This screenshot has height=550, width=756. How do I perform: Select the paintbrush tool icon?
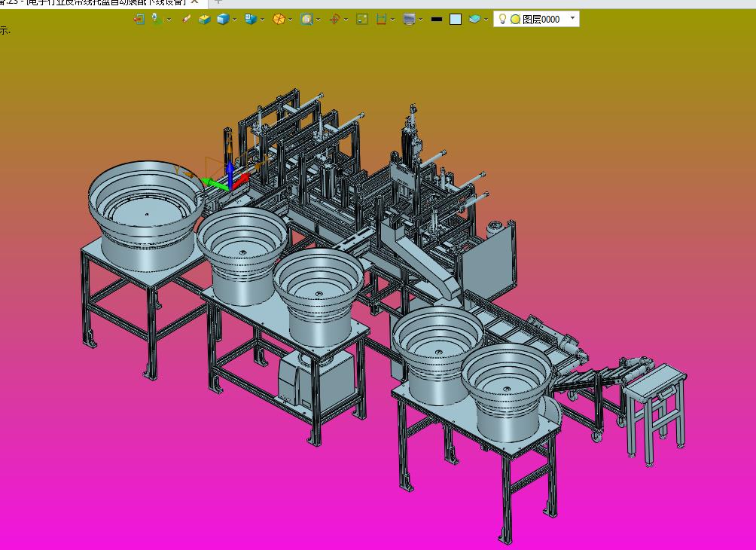(x=186, y=20)
